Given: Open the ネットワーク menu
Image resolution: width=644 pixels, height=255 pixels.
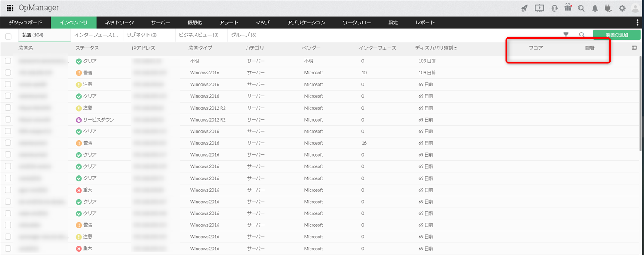Looking at the screenshot, I should click(119, 23).
